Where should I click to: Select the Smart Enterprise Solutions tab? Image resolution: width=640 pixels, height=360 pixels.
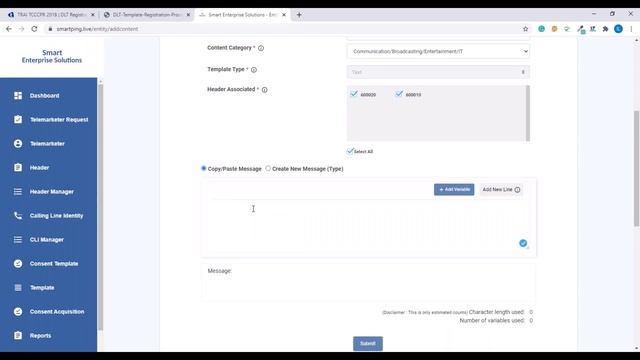[x=242, y=15]
